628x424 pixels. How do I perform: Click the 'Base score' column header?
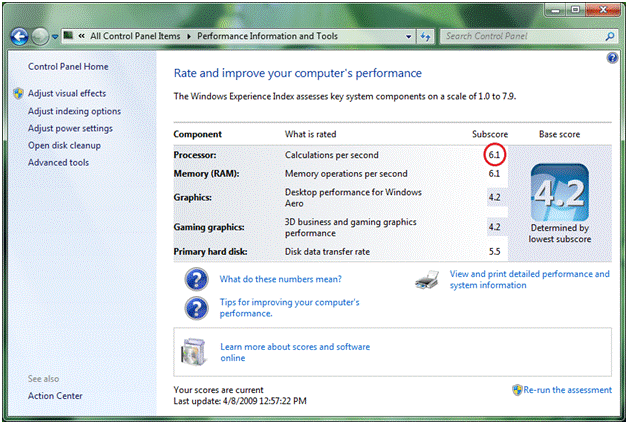point(560,134)
